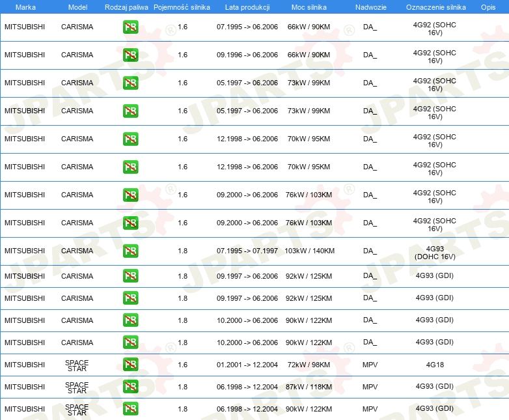Click fuel icon in the Space Star 90kW / 122KM row
Image resolution: width=509 pixels, height=420 pixels.
[130, 409]
